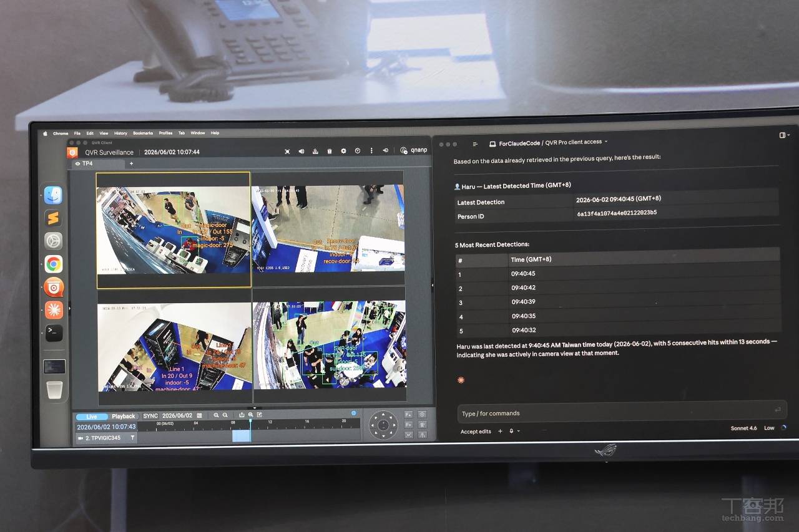799x532 pixels.
Task: Open QVR settings gear
Action: click(x=343, y=151)
